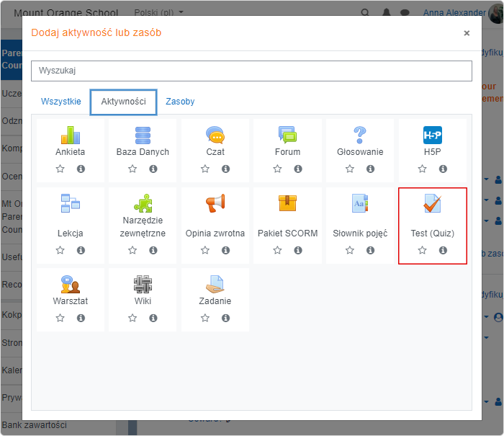Click the Test (Quiz) label
This screenshot has width=504, height=436.
click(432, 233)
